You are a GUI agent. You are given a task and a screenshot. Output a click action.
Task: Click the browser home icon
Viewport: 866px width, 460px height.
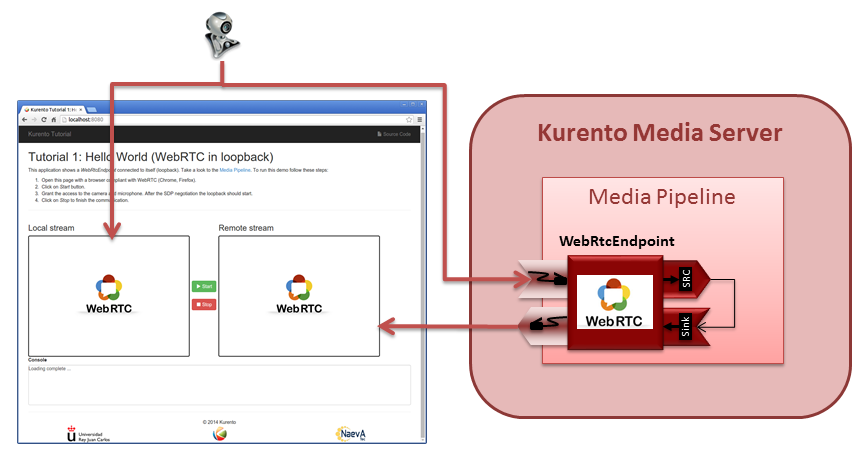[x=53, y=119]
